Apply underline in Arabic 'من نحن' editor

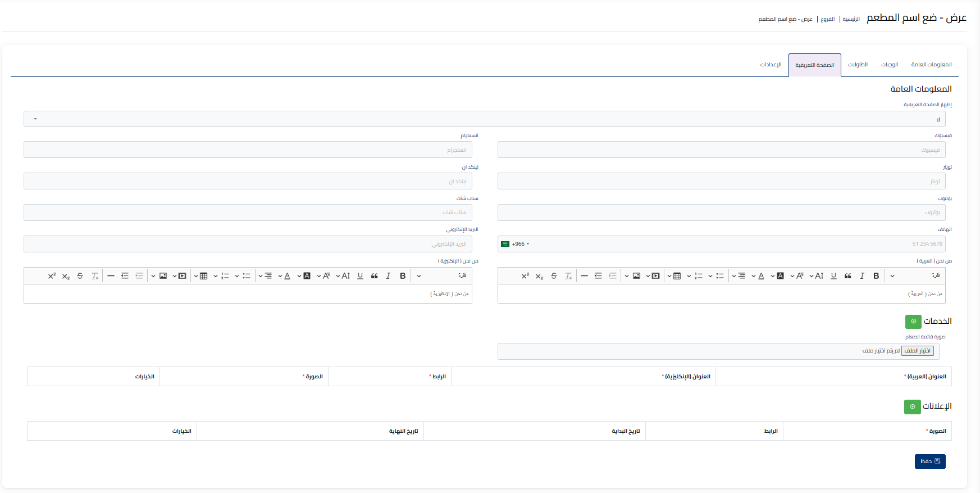833,276
